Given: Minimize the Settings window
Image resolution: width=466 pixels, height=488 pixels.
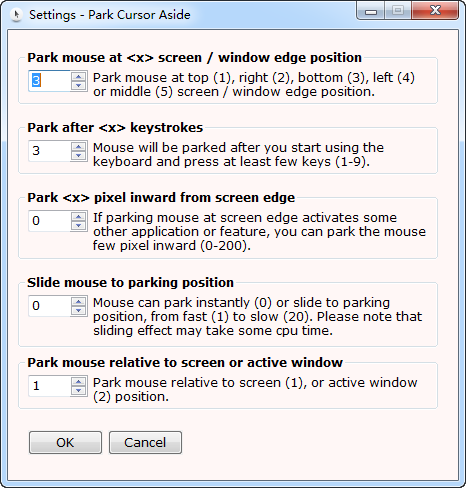Looking at the screenshot, I should [x=371, y=10].
